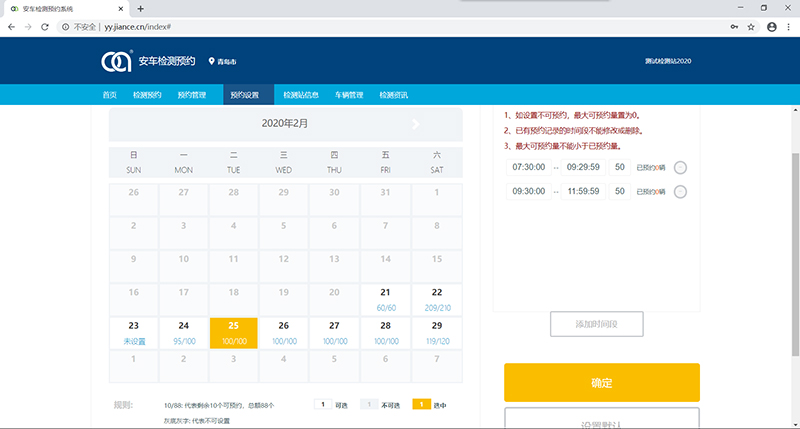Viewport: 800px width, 429px height.
Task: Click the browser address bar URL
Action: (138, 27)
